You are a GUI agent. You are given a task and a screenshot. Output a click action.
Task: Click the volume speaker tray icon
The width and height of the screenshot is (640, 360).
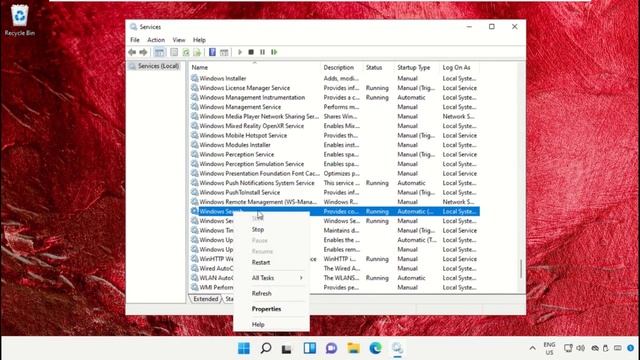pos(580,348)
